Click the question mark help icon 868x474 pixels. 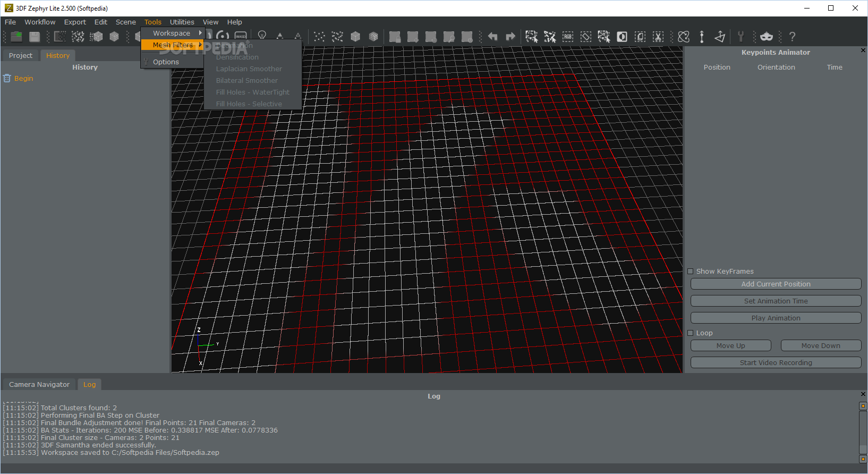tap(792, 37)
